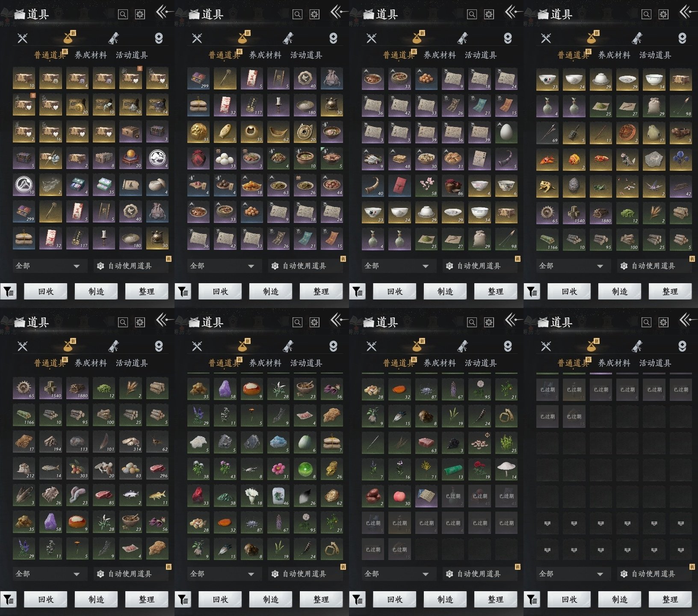
Task: Select the white cloud emblem item with count 4
Action: 157,159
